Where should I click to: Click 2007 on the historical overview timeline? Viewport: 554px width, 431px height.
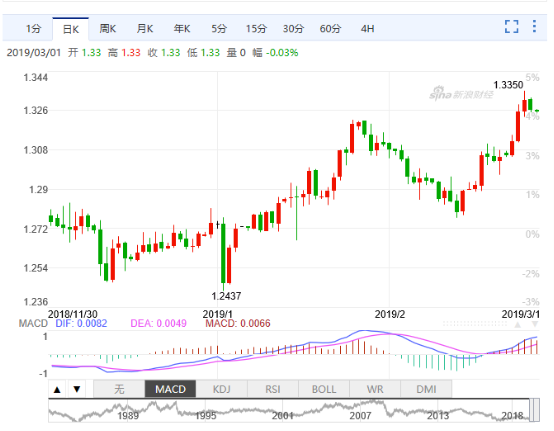(360, 416)
